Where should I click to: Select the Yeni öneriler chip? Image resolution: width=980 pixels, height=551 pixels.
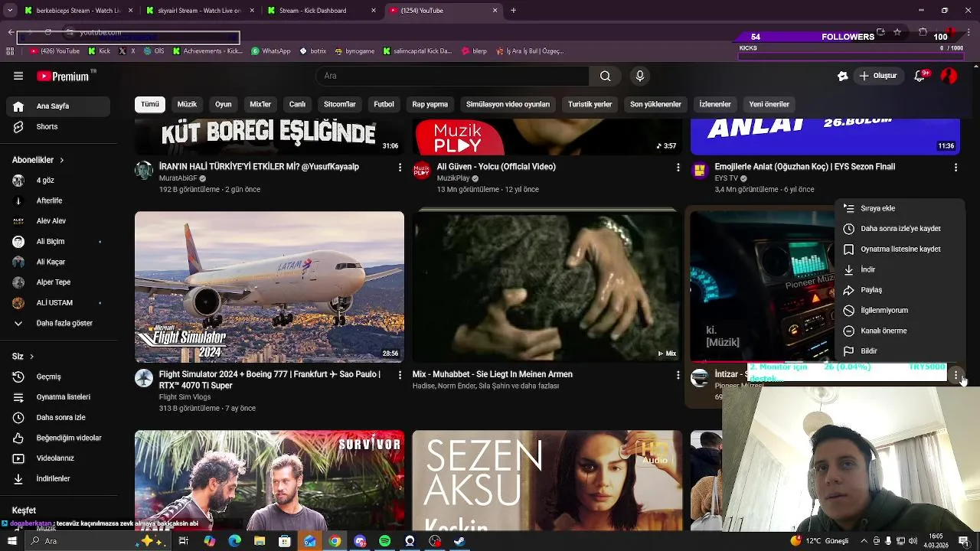coord(769,104)
